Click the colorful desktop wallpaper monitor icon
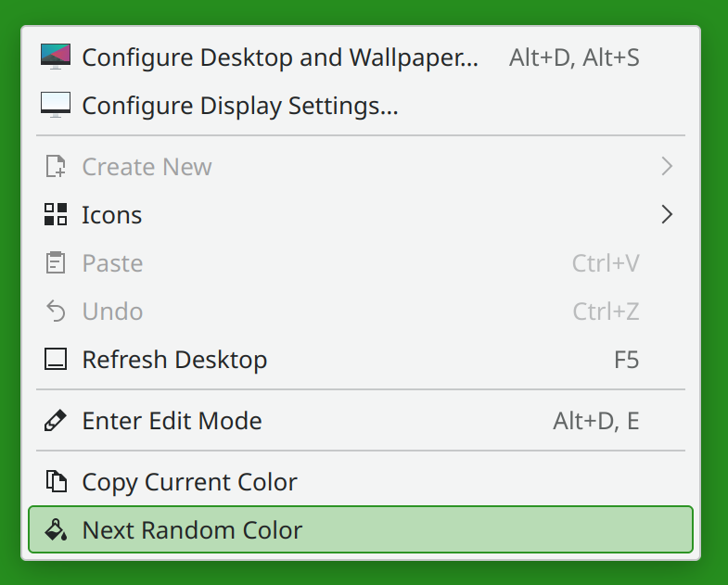 56,57
